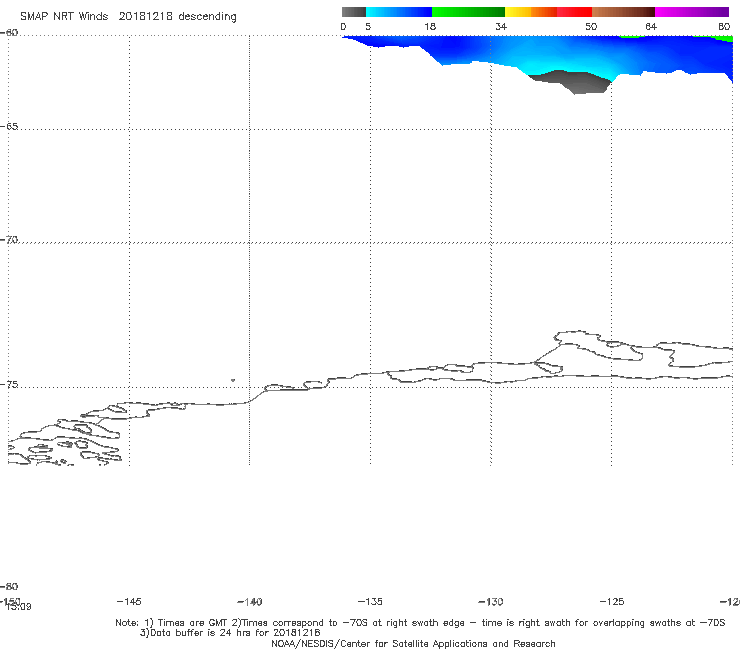Click the color bar label '18'
Viewport: 740px width, 650px height.
click(430, 26)
